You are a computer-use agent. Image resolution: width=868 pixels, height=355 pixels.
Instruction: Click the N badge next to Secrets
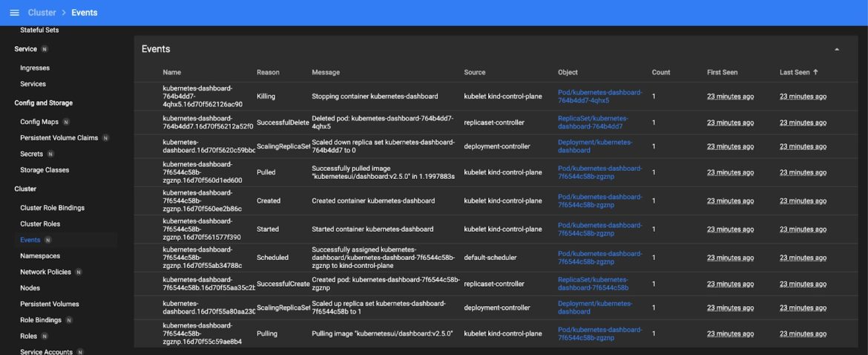(50, 154)
